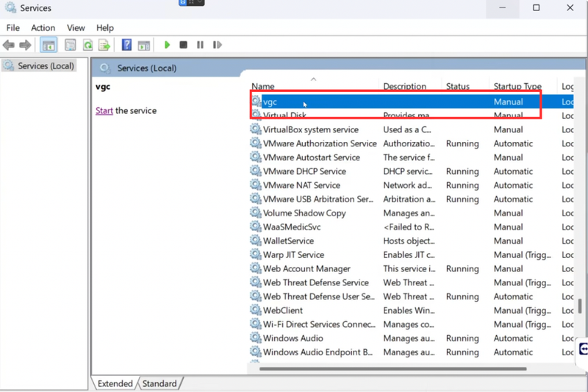The image size is (588, 392).
Task: Restart the service with the restart icon
Action: [x=217, y=45]
